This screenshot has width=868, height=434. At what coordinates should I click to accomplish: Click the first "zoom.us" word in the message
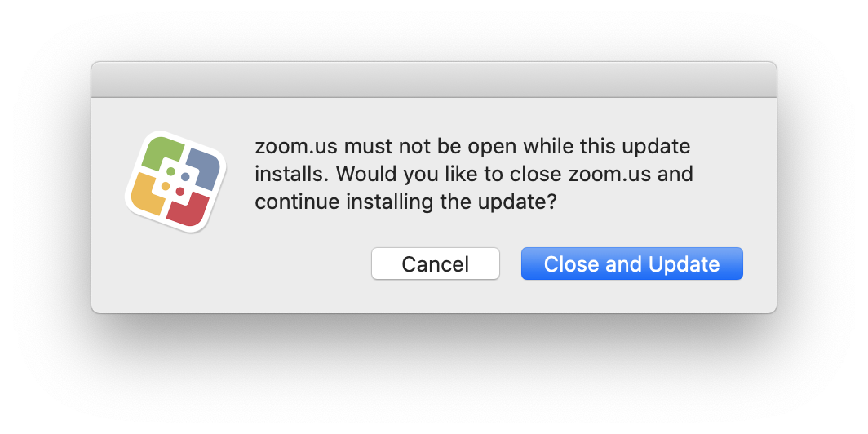296,147
